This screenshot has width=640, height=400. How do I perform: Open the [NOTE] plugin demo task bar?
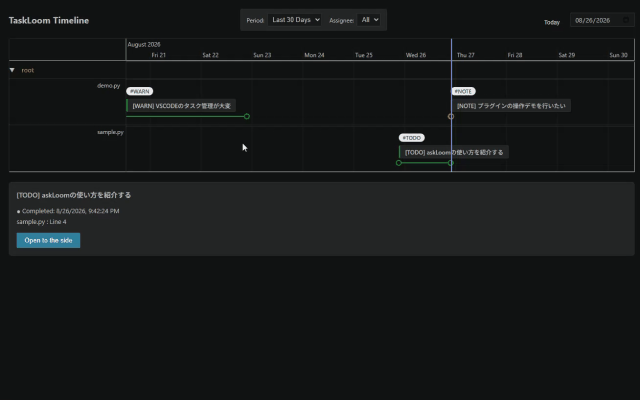pos(511,106)
